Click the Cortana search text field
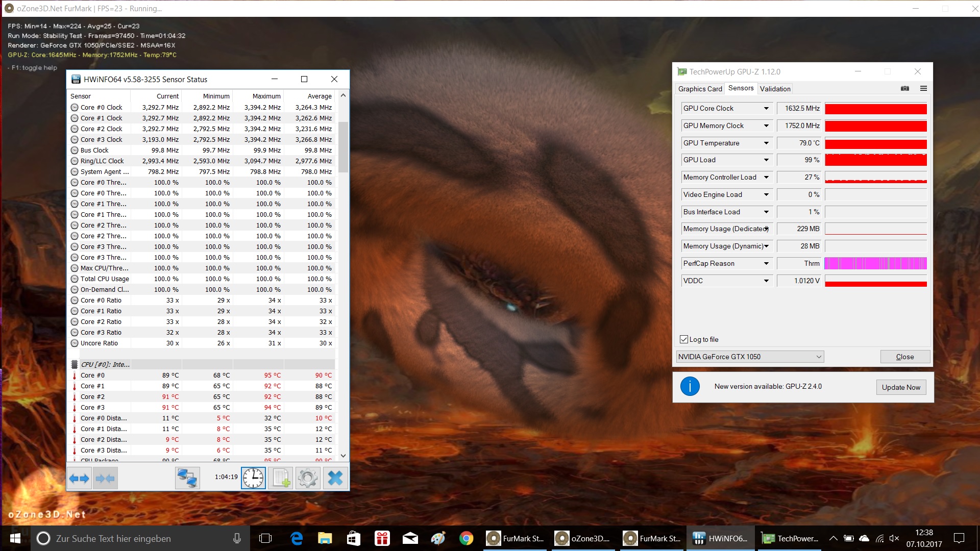Screen dimensions: 980x551 [x=140, y=538]
